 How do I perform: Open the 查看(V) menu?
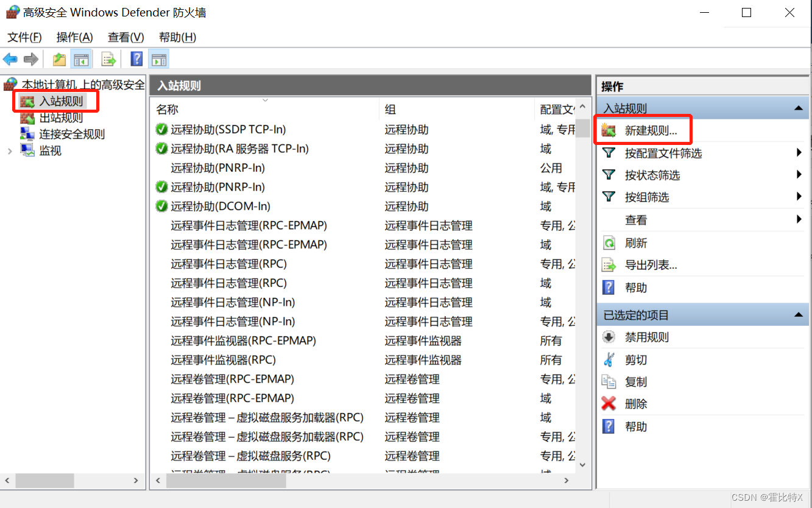[125, 37]
